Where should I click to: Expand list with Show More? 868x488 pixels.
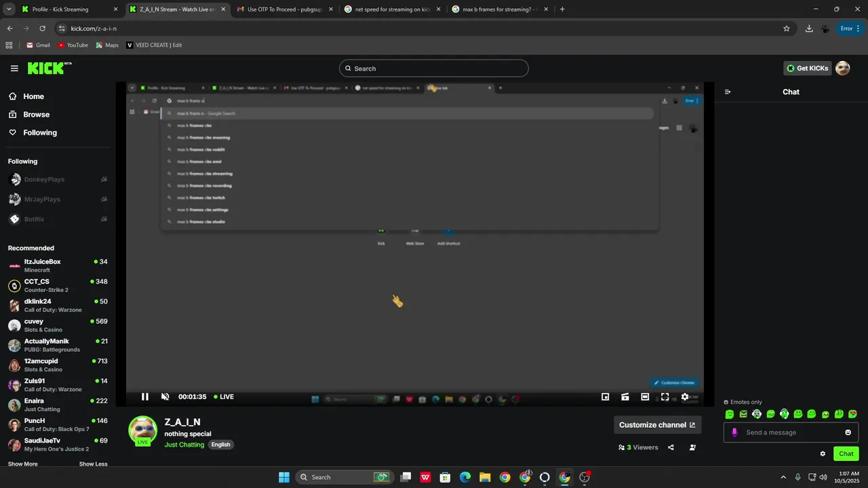[x=22, y=464]
